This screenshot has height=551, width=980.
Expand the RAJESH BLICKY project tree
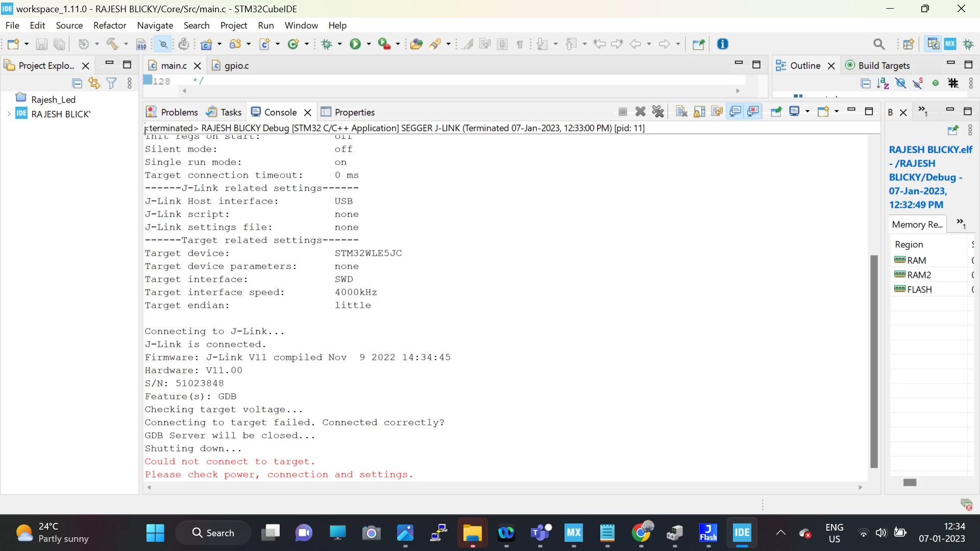9,114
